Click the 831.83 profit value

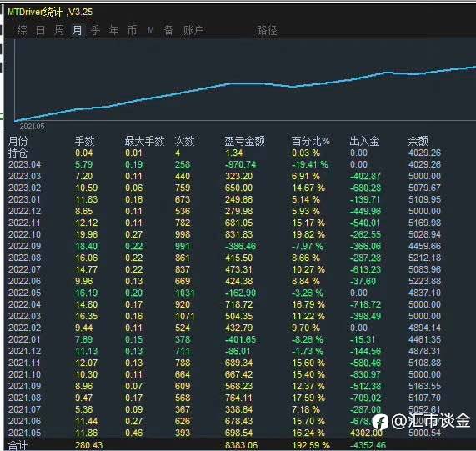(x=239, y=234)
